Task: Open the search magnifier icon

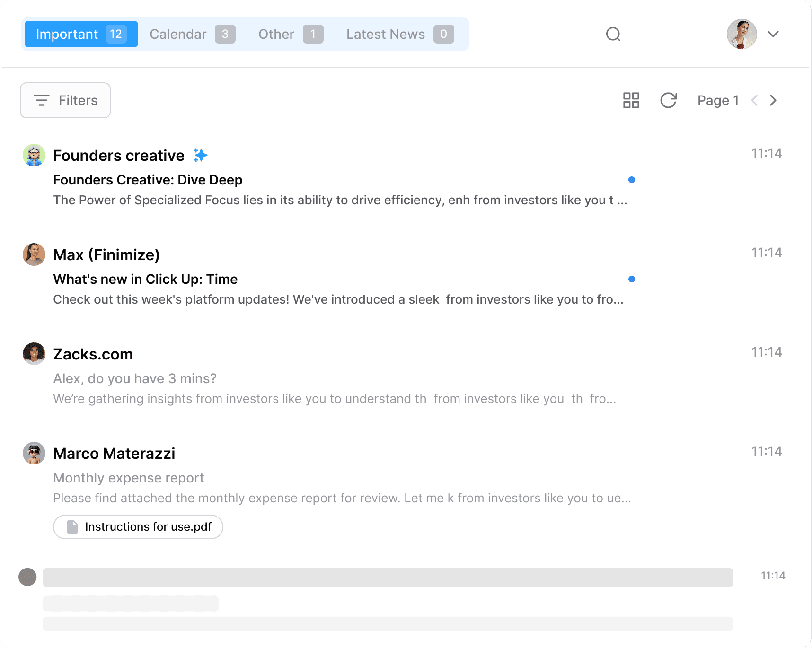Action: 613,34
